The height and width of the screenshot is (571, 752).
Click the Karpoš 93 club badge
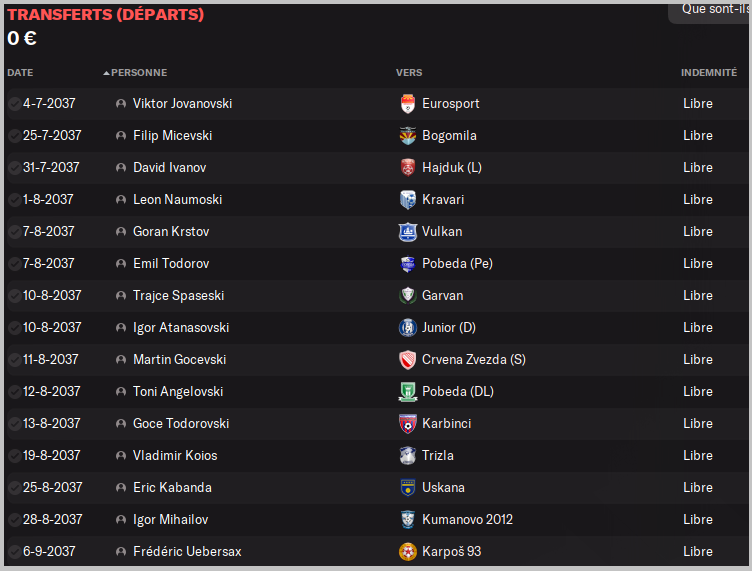407,552
